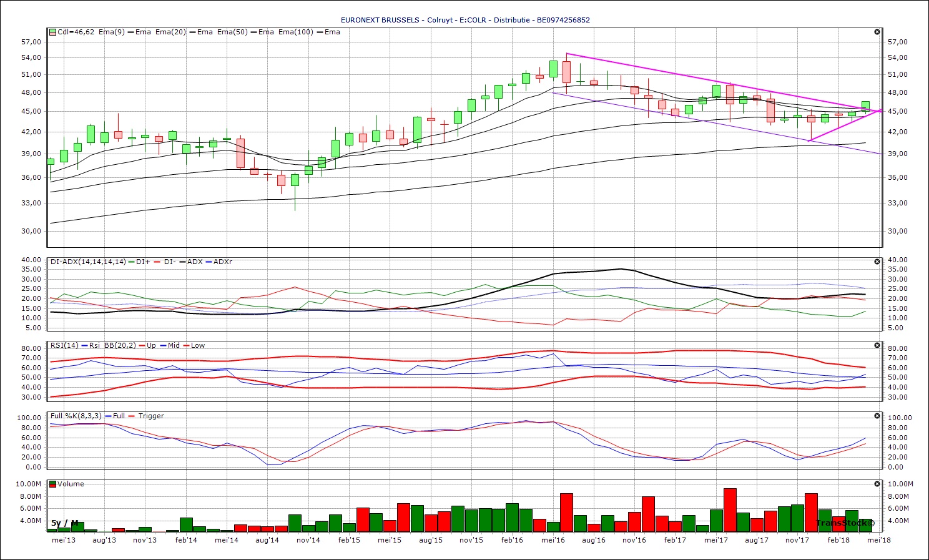This screenshot has width=929, height=560.
Task: Click 100.00 on the right stochastic axis
Action: point(900,418)
